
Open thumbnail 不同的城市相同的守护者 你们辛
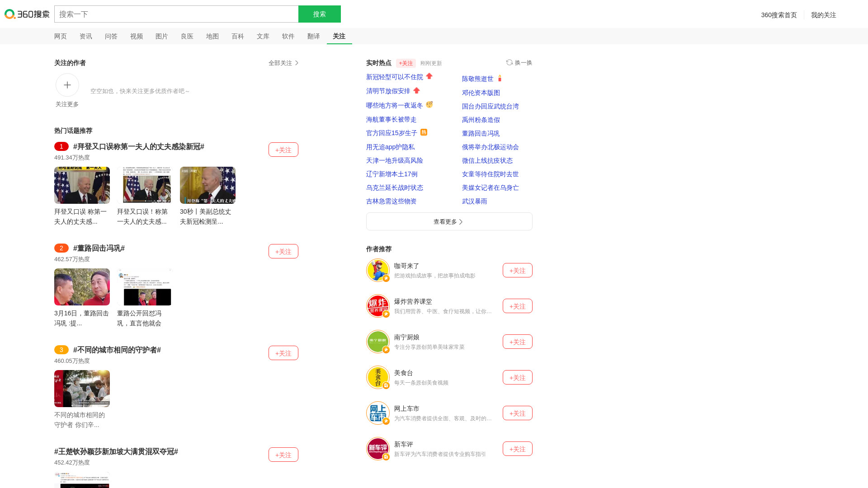pos(82,389)
